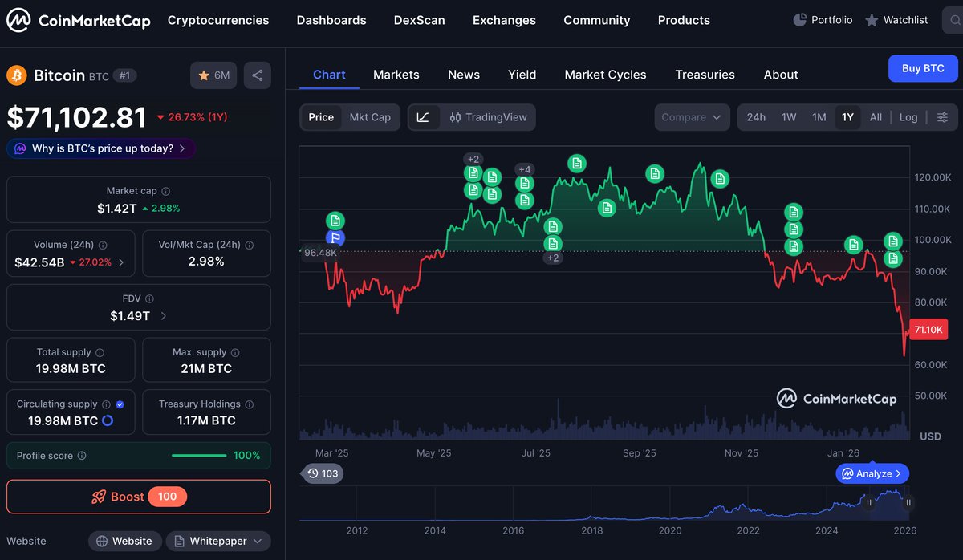The image size is (963, 560).
Task: Select Price toggle option
Action: (x=321, y=117)
